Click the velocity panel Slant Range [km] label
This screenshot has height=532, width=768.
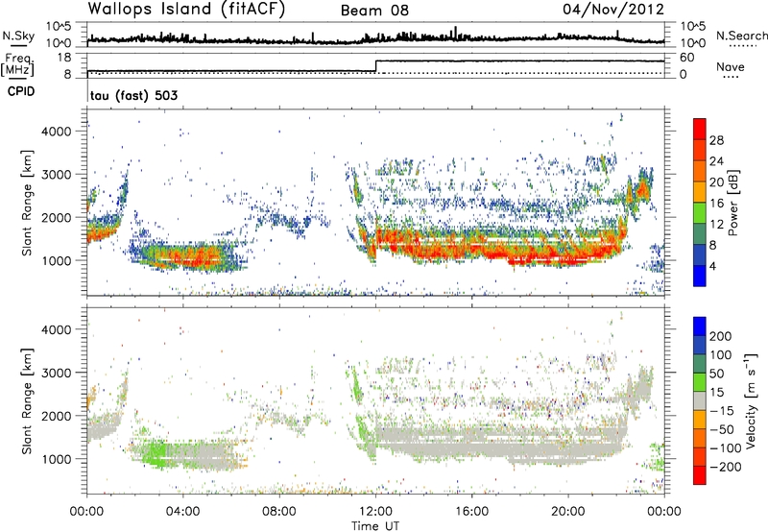click(27, 400)
